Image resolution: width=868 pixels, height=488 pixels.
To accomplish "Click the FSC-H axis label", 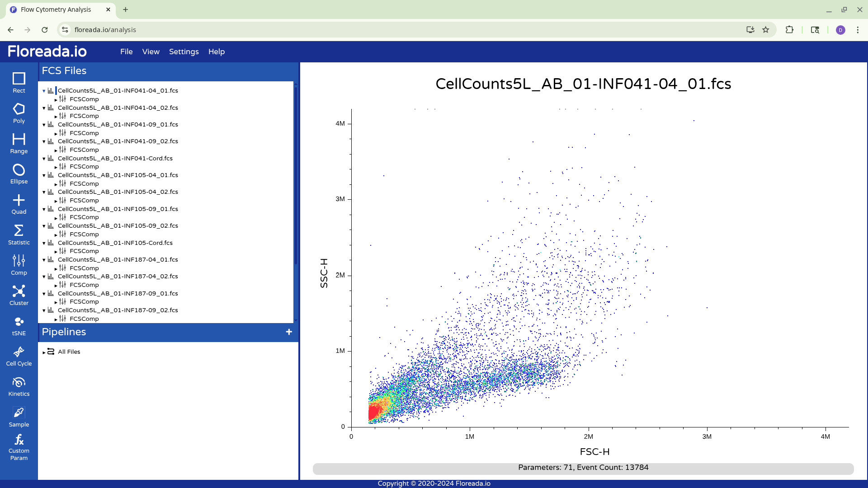I will pyautogui.click(x=594, y=451).
